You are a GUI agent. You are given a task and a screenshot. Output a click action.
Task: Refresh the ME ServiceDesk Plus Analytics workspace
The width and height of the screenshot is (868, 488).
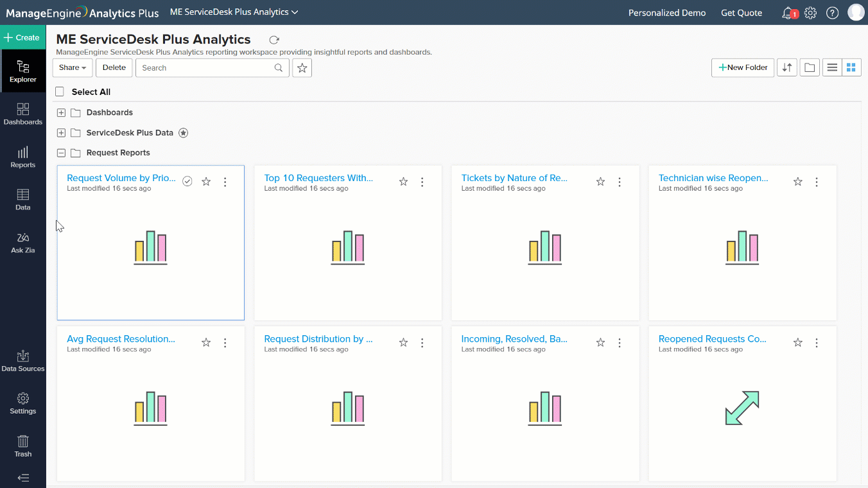(274, 39)
